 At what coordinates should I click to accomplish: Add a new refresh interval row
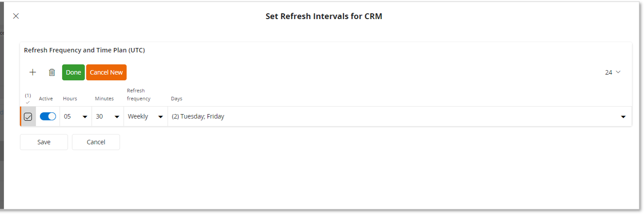32,72
